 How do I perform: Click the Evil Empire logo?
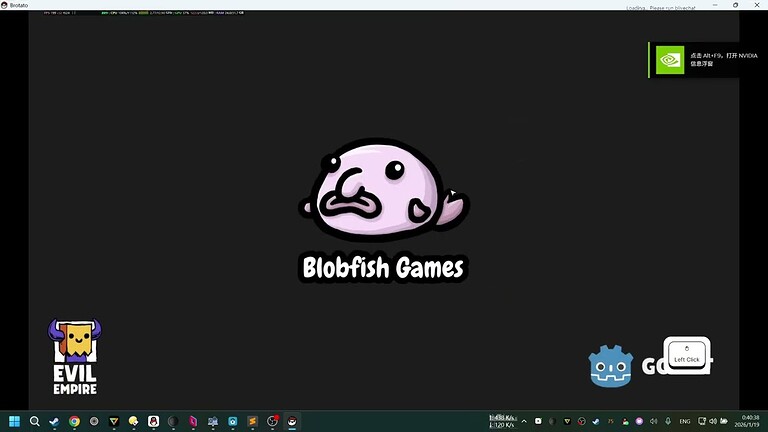click(75, 356)
